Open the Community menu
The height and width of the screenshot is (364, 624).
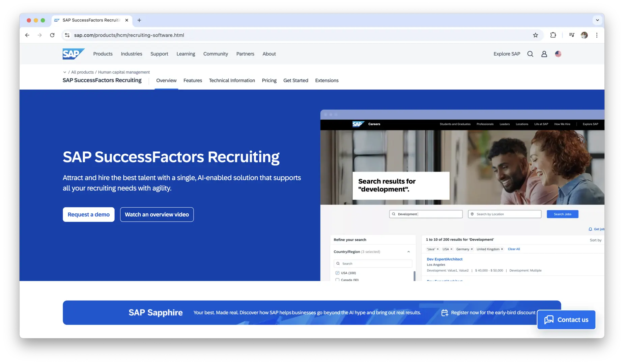216,54
